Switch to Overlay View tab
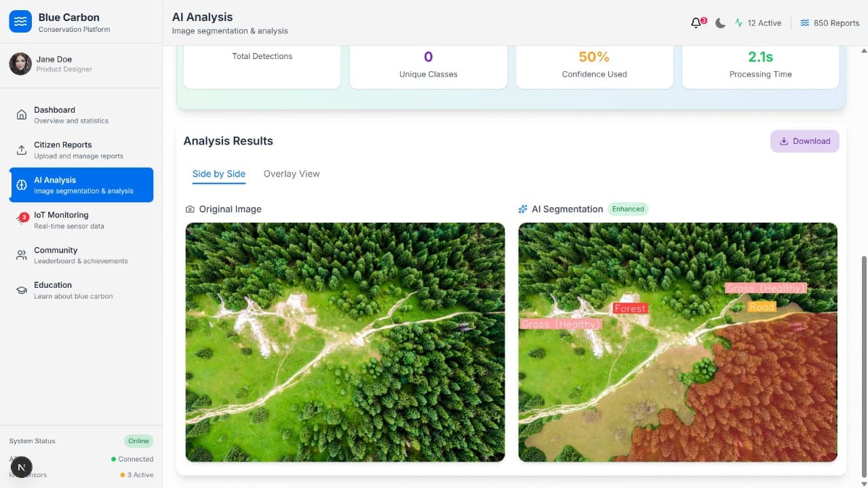The image size is (868, 488). pyautogui.click(x=291, y=174)
